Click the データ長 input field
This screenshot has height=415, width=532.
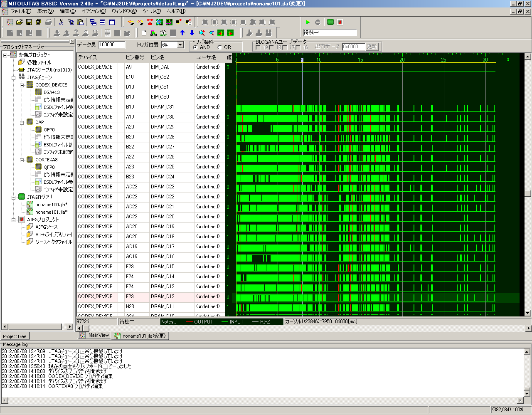(111, 45)
